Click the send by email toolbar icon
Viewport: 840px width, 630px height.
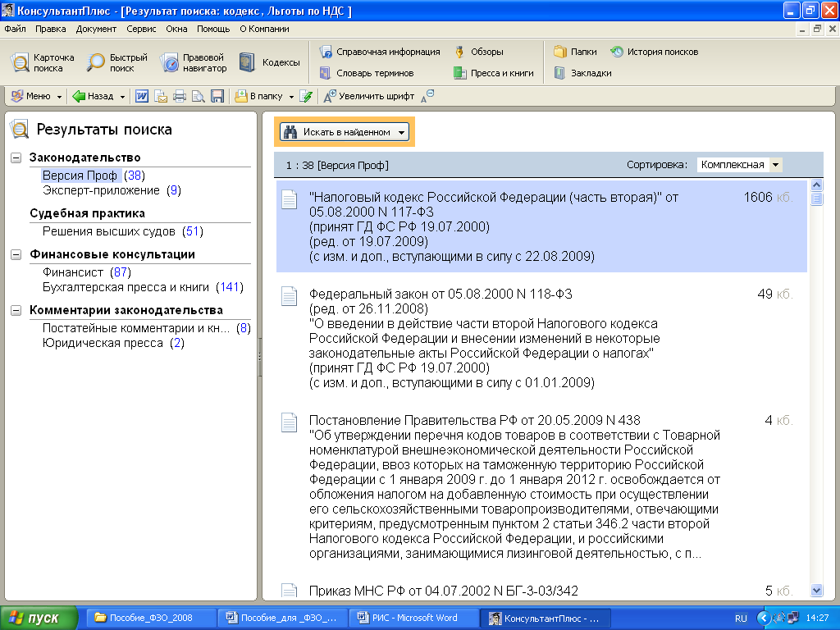161,97
